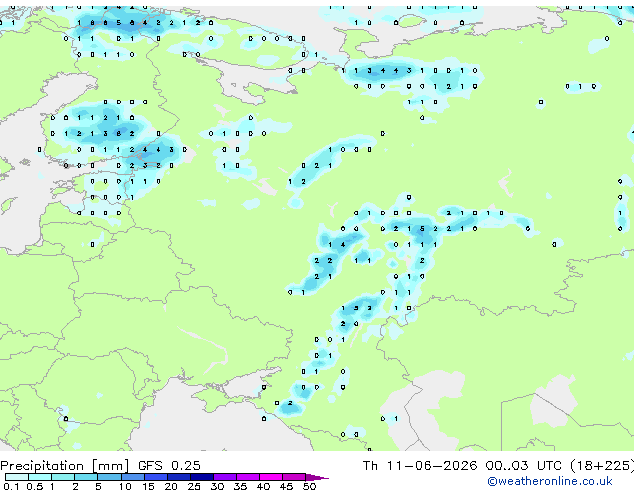Click the legend label '35'
Screen dimensions: 634x490
pyautogui.click(x=241, y=486)
